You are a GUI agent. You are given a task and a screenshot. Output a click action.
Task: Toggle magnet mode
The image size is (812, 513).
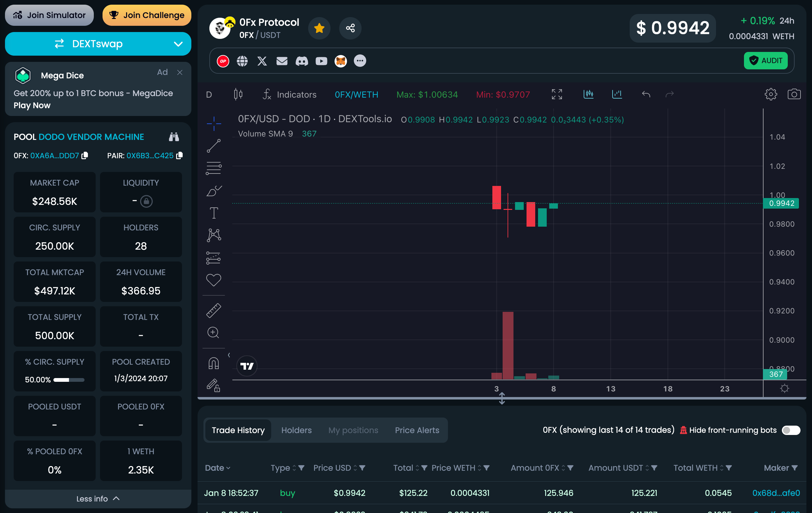click(x=214, y=363)
